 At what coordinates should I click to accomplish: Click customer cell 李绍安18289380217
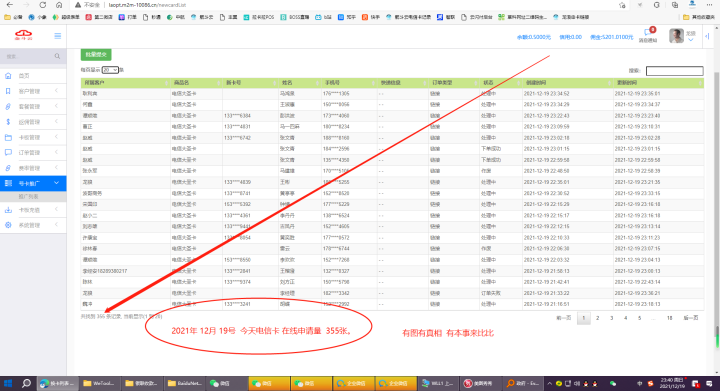coord(105,271)
